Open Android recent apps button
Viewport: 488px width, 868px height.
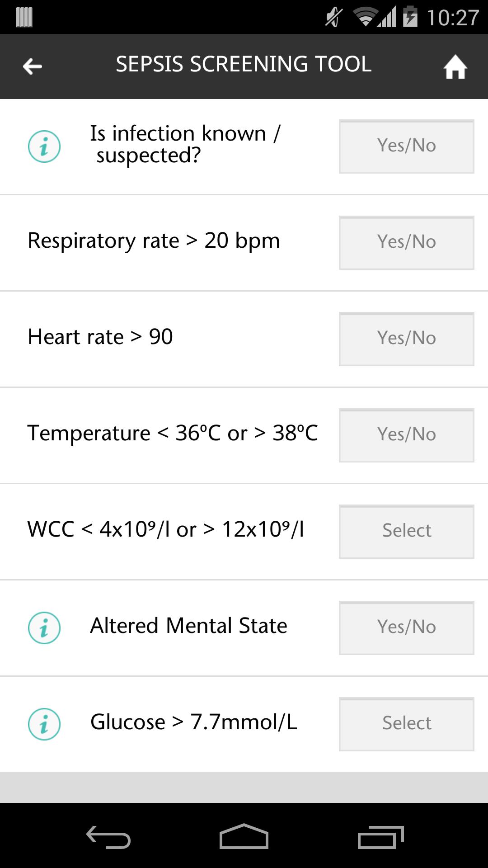click(380, 837)
